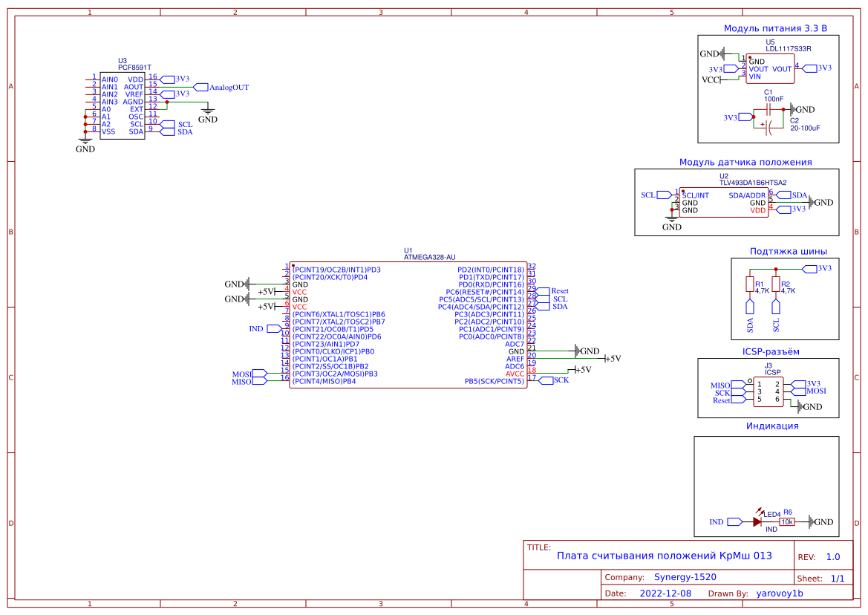Select the J3 ICSP connector body

point(768,391)
